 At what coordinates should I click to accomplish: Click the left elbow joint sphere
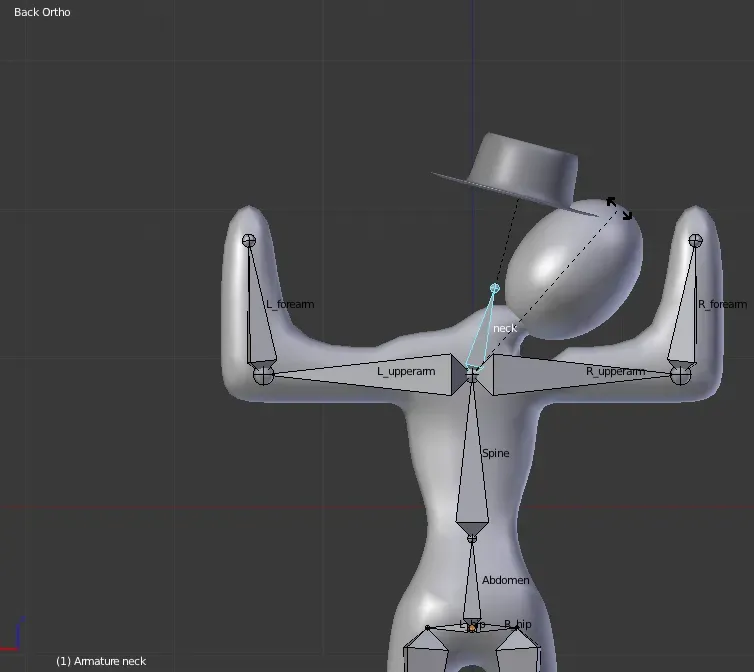pos(263,375)
